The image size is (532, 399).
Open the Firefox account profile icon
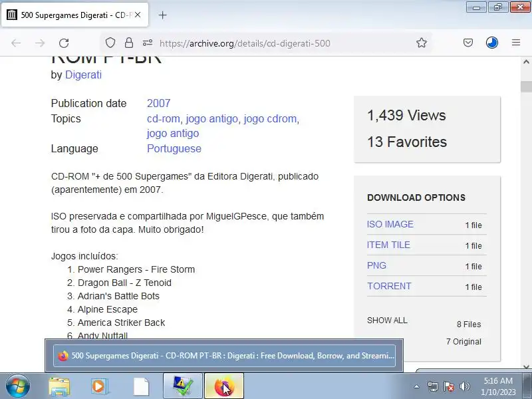coord(492,43)
